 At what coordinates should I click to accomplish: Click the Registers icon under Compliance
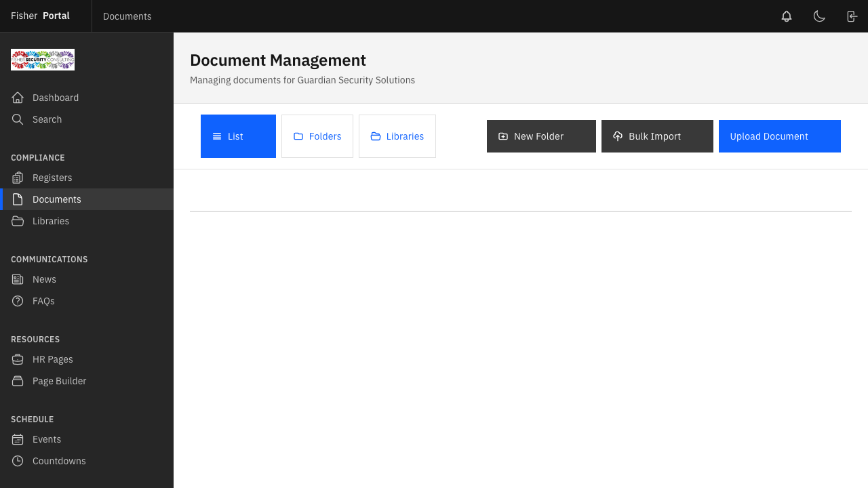(18, 178)
